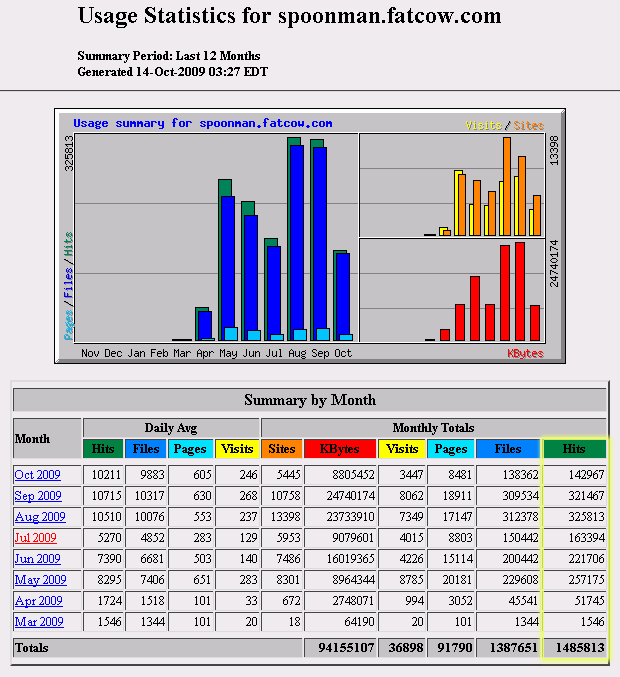
Task: Click the green Hits header under Daily Avg
Action: 103,449
